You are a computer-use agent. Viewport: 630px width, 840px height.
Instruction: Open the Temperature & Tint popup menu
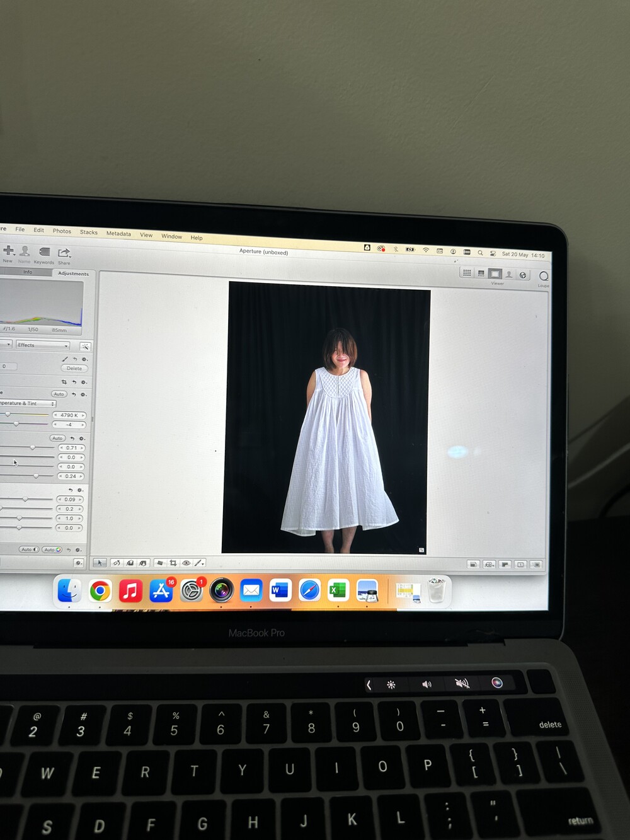(27, 403)
